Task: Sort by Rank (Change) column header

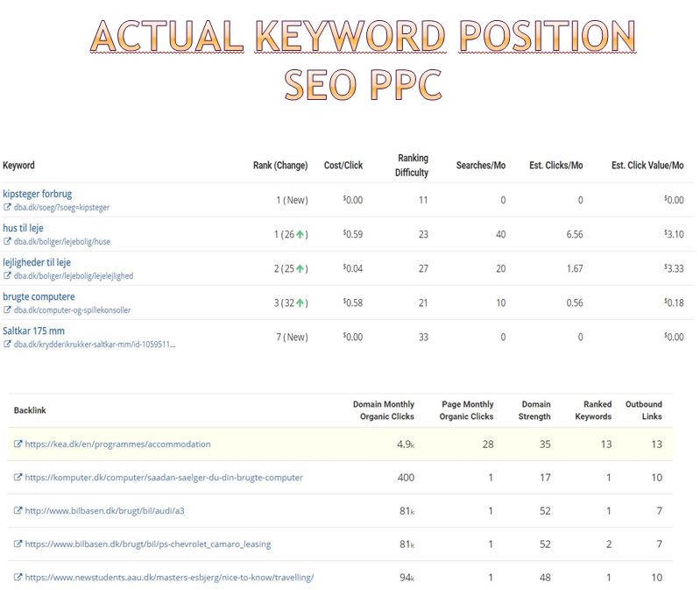Action: point(280,166)
